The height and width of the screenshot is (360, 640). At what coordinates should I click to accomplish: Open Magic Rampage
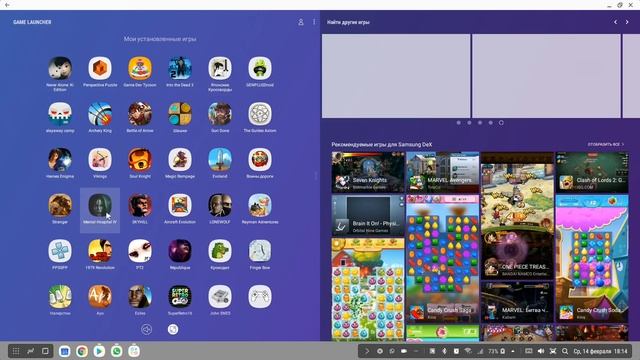pyautogui.click(x=180, y=160)
